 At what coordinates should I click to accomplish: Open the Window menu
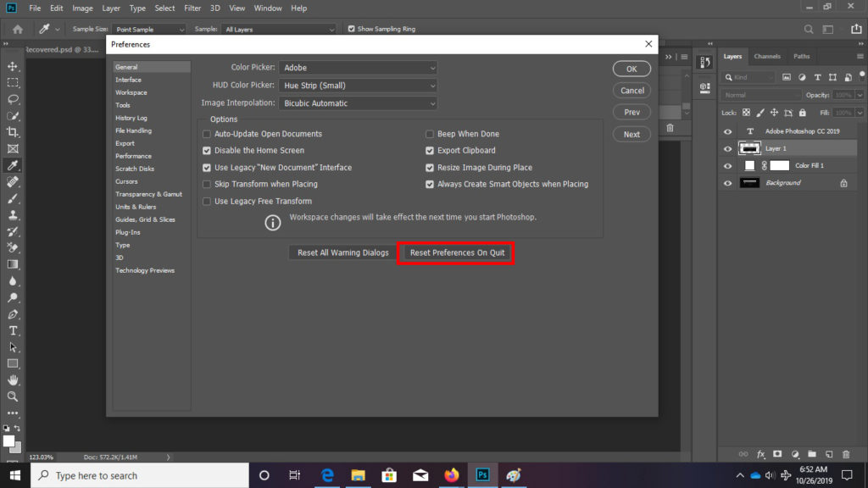pos(268,8)
